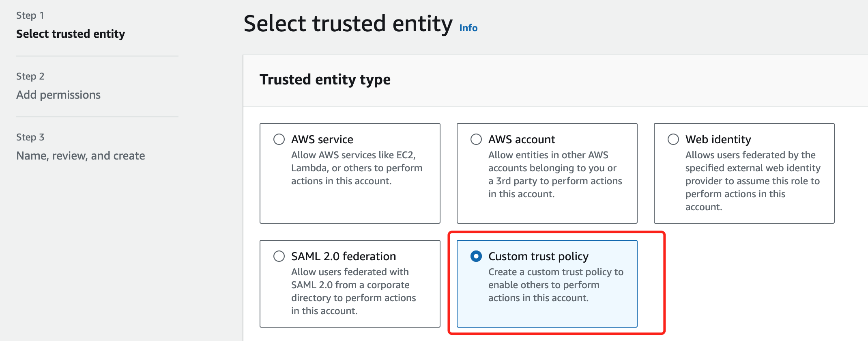Image resolution: width=868 pixels, height=341 pixels.
Task: Choose the AWS account radio option
Action: pyautogui.click(x=476, y=139)
